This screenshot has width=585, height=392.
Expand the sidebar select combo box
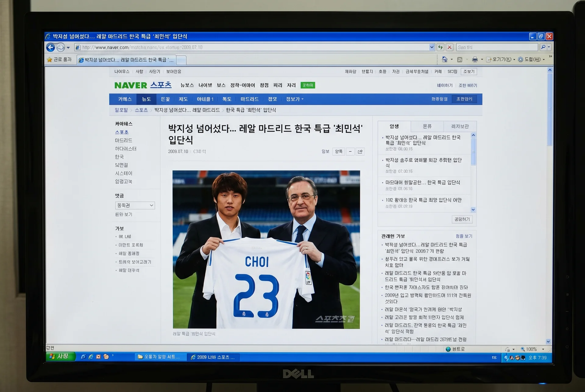click(x=135, y=205)
